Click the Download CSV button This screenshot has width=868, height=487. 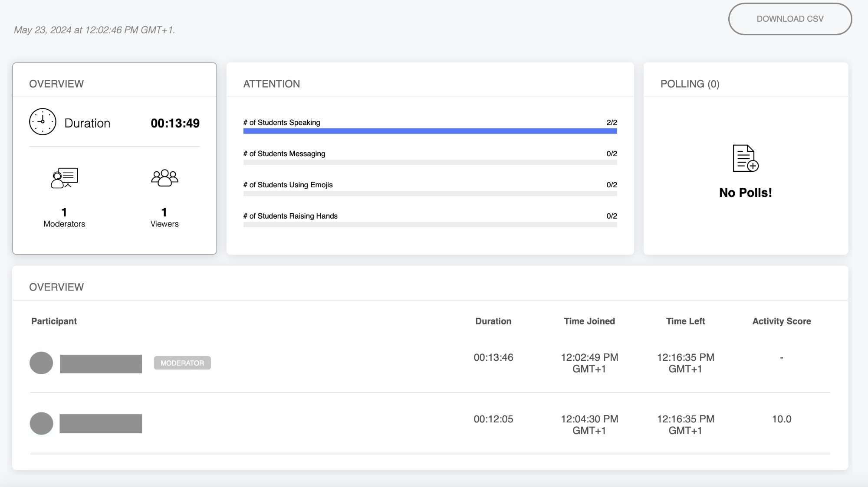[790, 19]
